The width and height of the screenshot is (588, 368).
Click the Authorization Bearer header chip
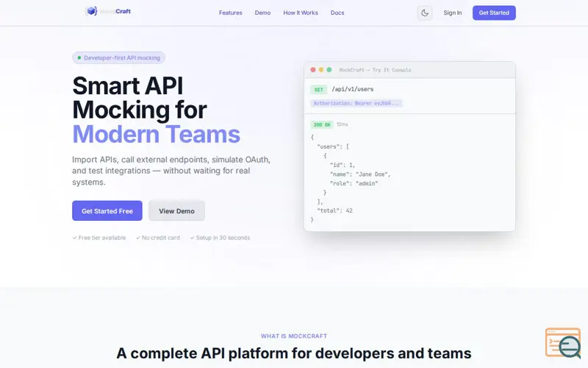[x=356, y=103]
